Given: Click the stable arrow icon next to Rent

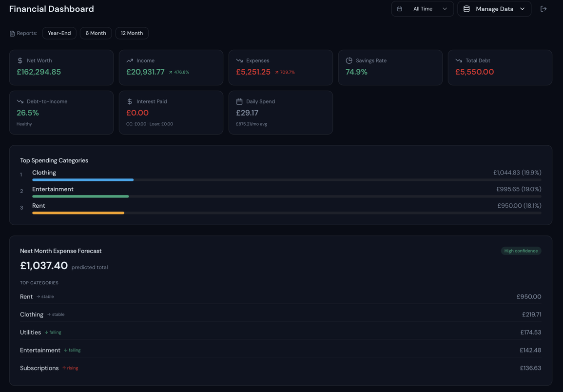Looking at the screenshot, I should point(39,297).
